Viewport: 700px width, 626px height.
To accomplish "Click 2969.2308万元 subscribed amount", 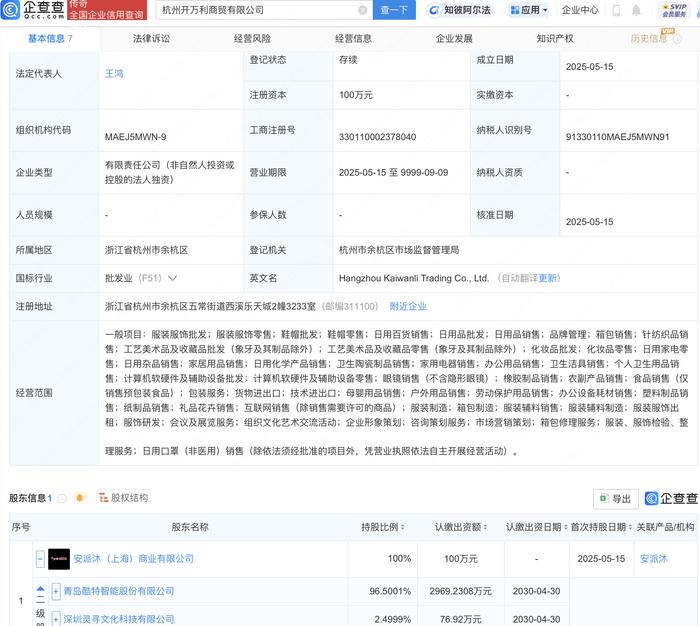I will click(x=460, y=591).
